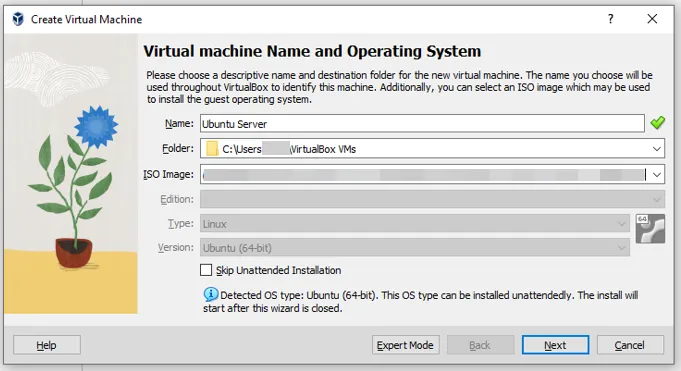
Task: Click the blue info icon near Detected OS
Action: [211, 295]
